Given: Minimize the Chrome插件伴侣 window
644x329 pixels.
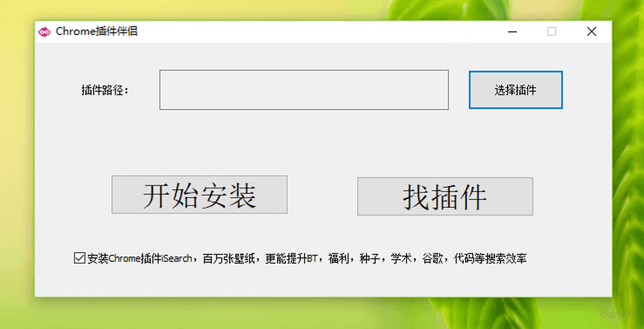Looking at the screenshot, I should (x=512, y=31).
